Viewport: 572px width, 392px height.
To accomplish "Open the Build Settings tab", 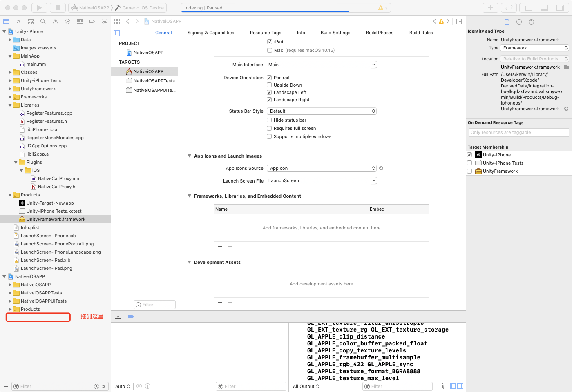I will click(335, 33).
